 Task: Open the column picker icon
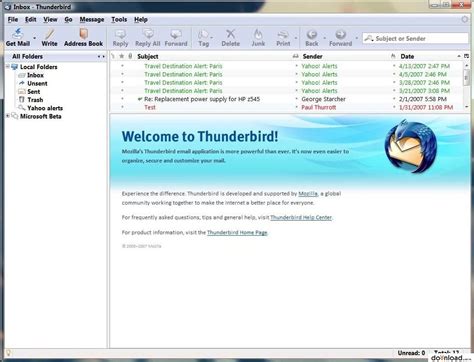click(466, 56)
